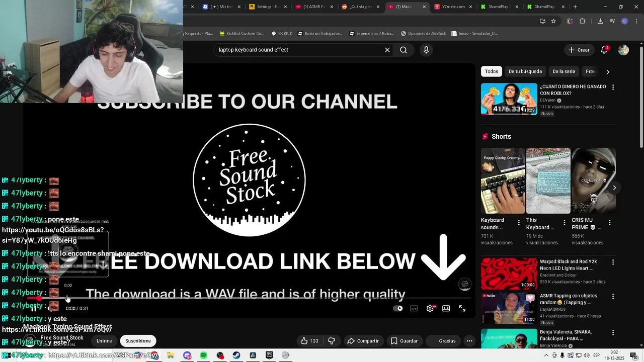Open Steam from the taskbar
This screenshot has width=644, height=362.
click(236, 355)
